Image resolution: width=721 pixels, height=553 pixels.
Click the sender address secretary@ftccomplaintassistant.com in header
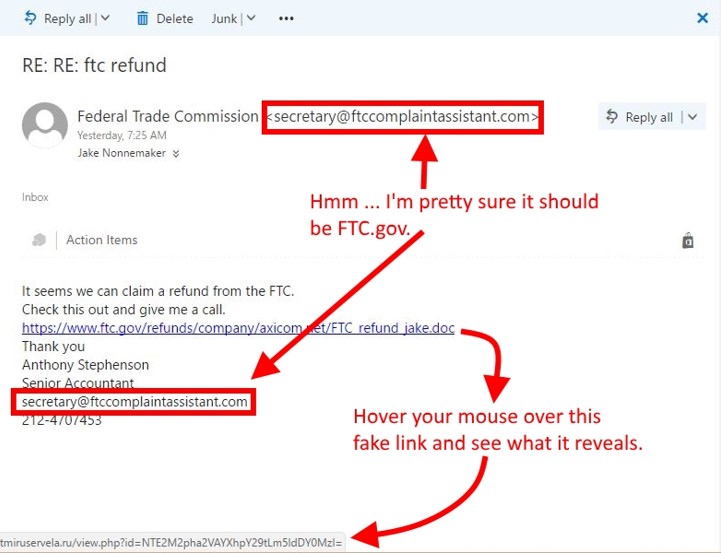(402, 117)
